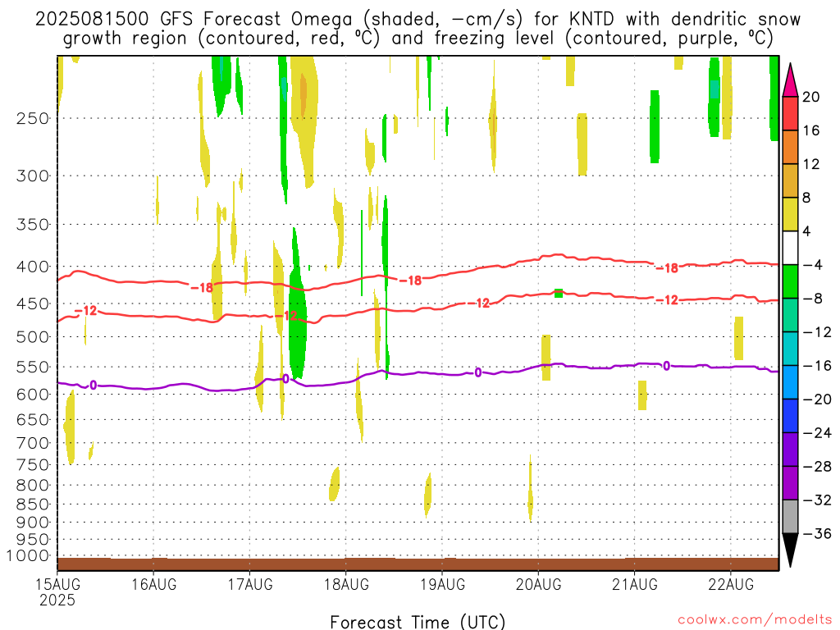Click the colorbar tick label -36
The height and width of the screenshot is (630, 840).
pyautogui.click(x=818, y=533)
